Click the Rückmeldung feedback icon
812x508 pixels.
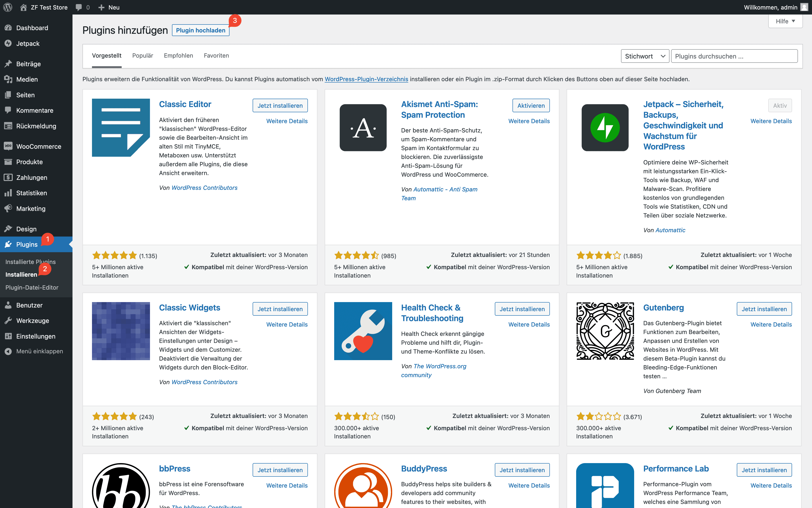[x=8, y=126]
